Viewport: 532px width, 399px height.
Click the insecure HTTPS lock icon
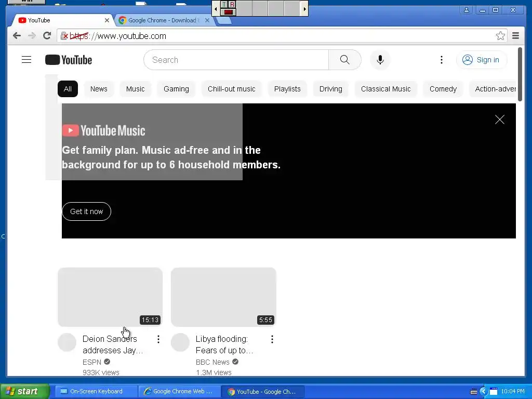pyautogui.click(x=64, y=36)
